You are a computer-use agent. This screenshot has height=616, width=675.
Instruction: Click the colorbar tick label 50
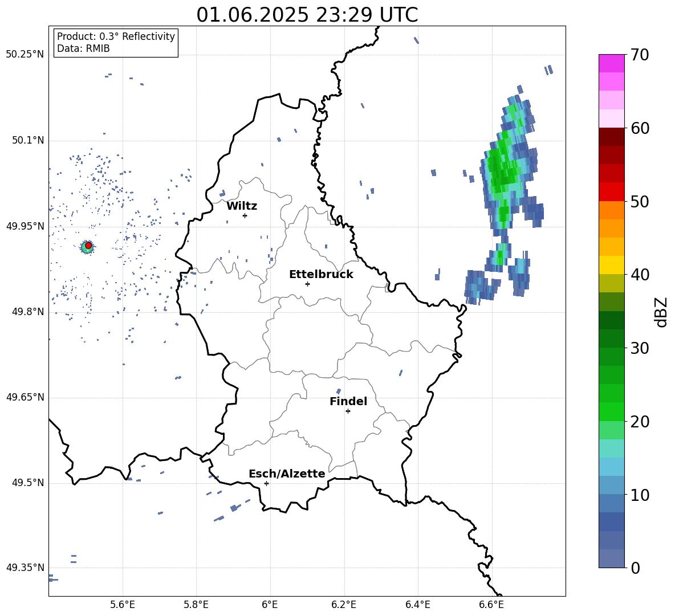pos(640,202)
